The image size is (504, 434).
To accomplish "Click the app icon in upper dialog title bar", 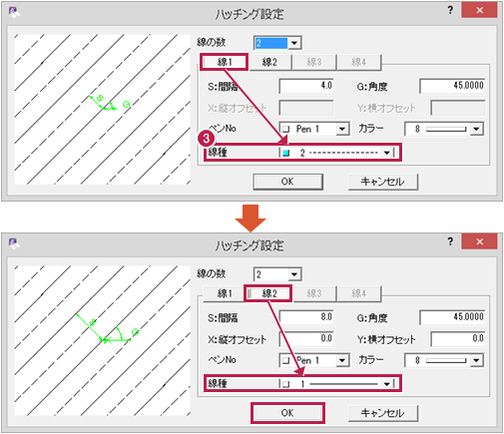I will (14, 12).
